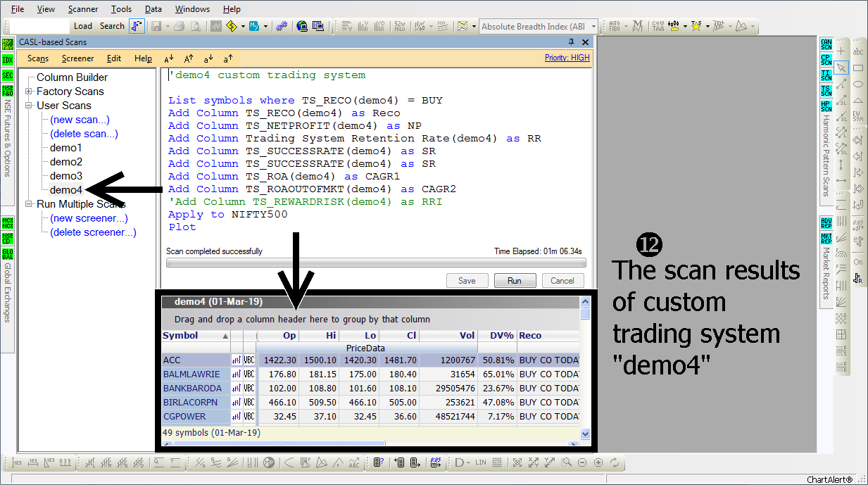
Task: Toggle the highlighted chart mode icon beside Search
Action: [137, 26]
